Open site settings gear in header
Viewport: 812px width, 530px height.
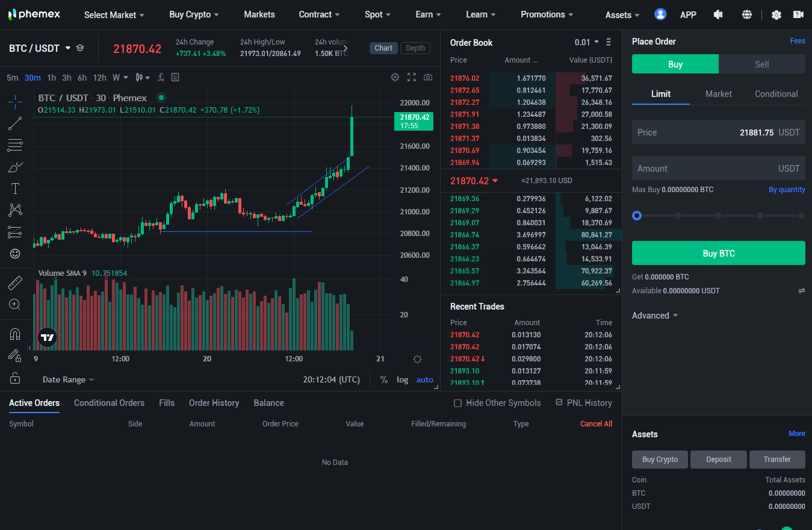pos(776,15)
